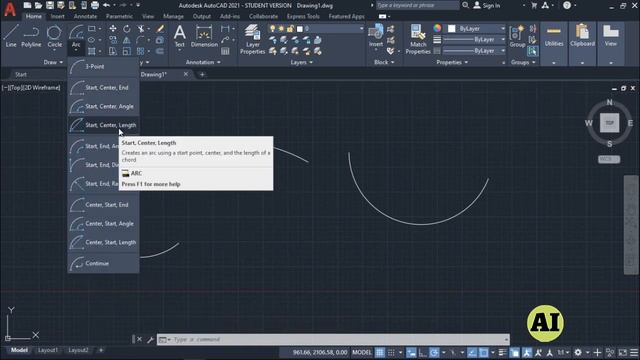The width and height of the screenshot is (640, 360).
Task: Click the Undo arrow icon
Action: click(107, 5)
